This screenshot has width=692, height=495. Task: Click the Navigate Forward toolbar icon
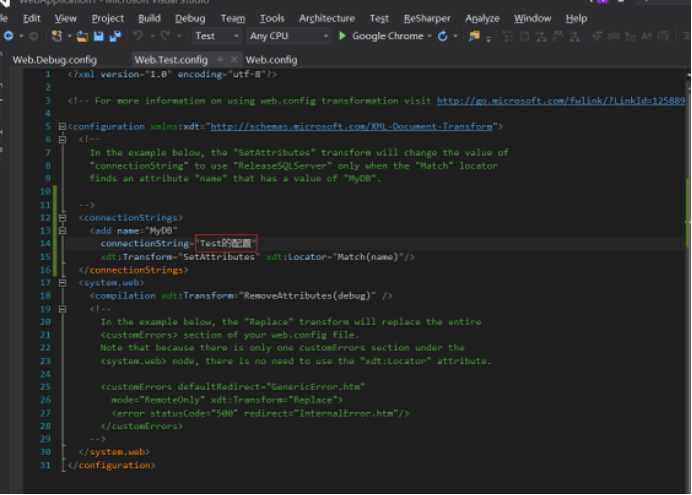click(34, 36)
